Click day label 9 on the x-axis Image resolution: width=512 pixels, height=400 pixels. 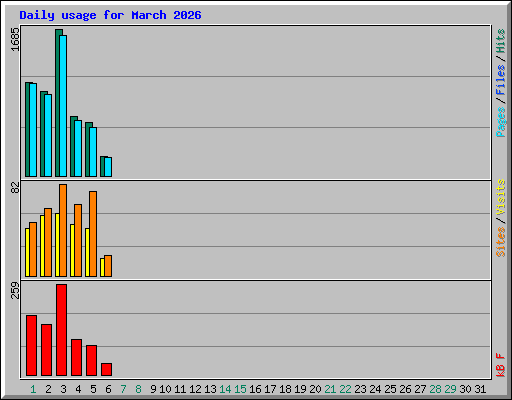[153, 389]
